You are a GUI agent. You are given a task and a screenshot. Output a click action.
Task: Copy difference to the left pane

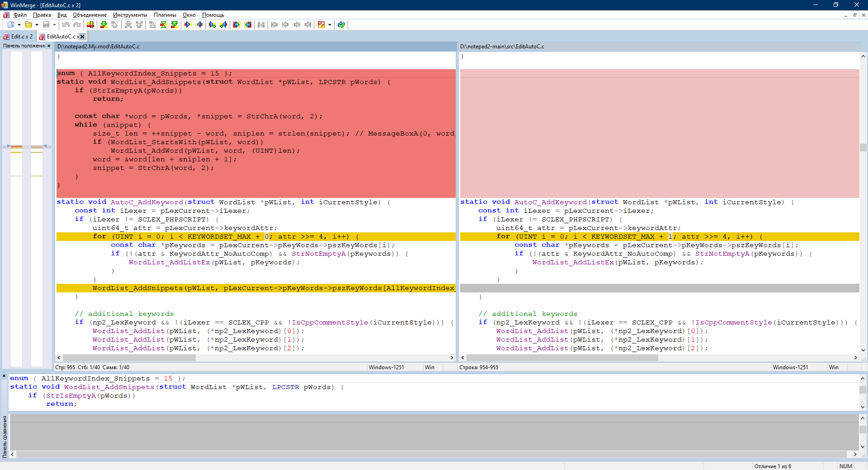point(199,25)
